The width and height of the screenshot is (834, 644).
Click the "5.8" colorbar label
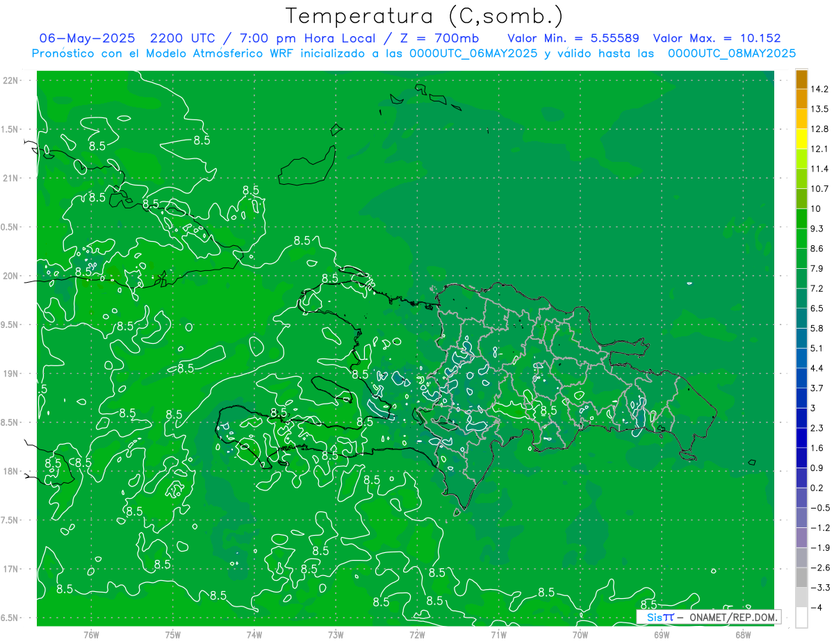click(817, 329)
